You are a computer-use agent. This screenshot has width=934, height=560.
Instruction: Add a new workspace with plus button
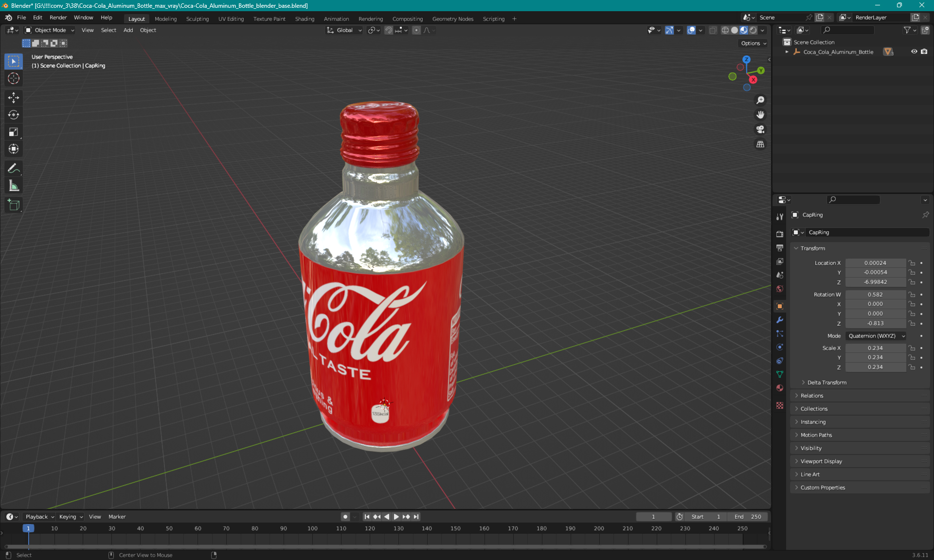pos(514,19)
